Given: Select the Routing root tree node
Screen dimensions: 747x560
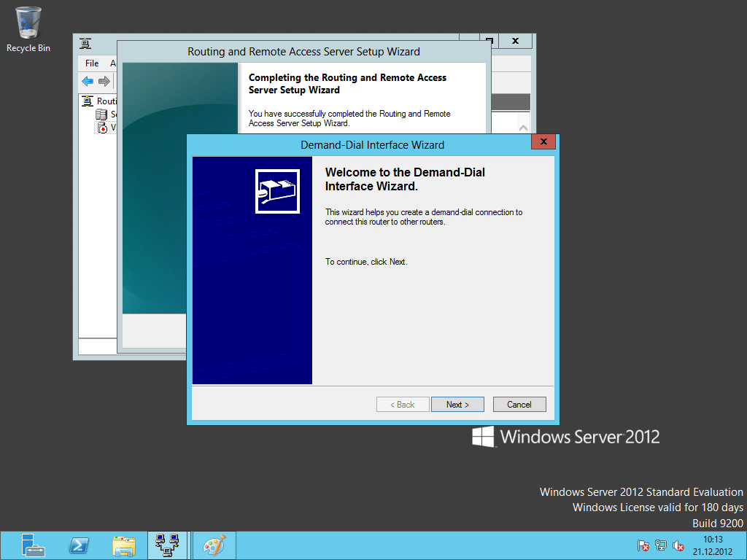Looking at the screenshot, I should (x=101, y=101).
